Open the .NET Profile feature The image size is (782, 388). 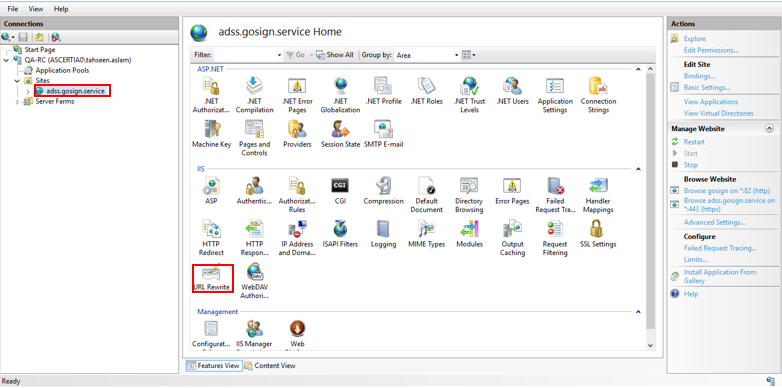pos(383,91)
